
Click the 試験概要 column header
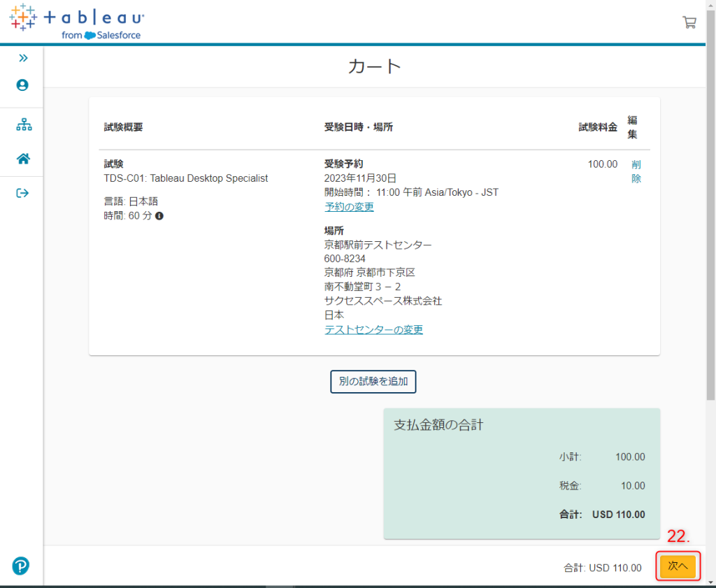tap(123, 127)
